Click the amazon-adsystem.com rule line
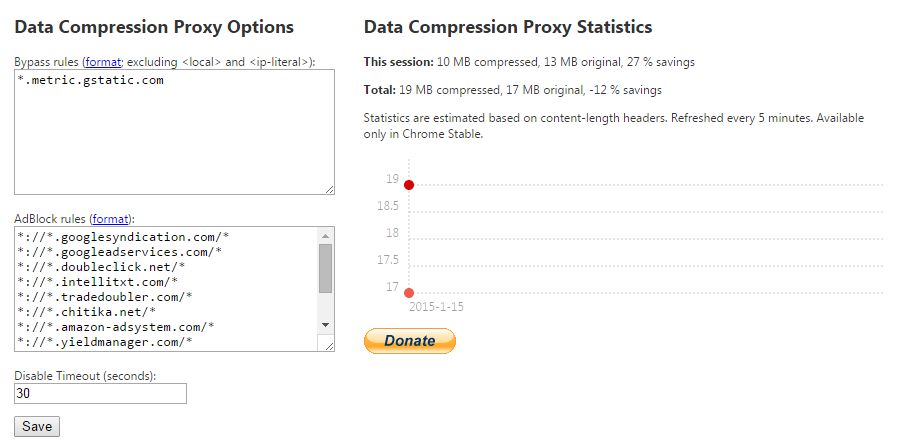 tap(116, 327)
